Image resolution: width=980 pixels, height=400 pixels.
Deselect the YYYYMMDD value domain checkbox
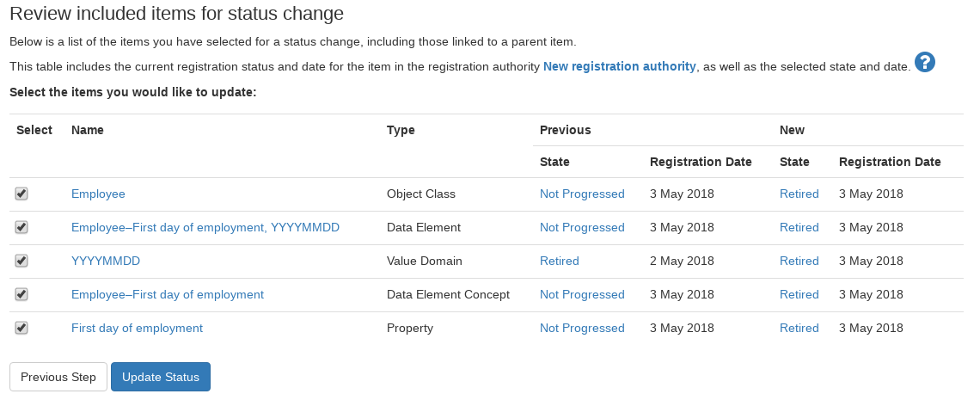tap(21, 261)
